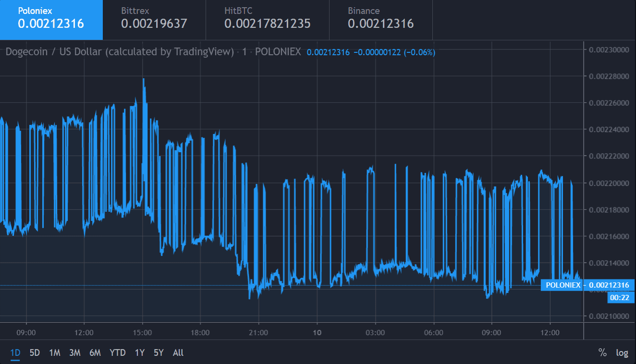Click the 06:00 time axis label
Image resolution: width=636 pixels, height=364 pixels.
pos(433,332)
